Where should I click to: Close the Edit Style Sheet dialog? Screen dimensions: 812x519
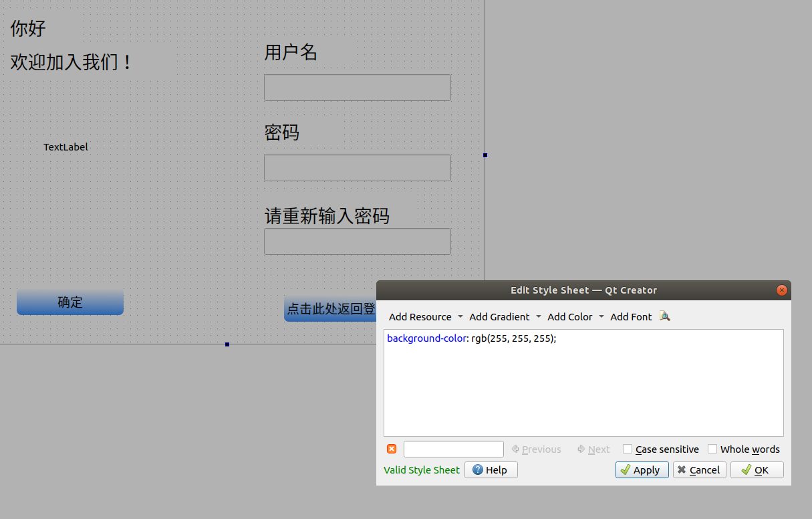click(x=781, y=290)
